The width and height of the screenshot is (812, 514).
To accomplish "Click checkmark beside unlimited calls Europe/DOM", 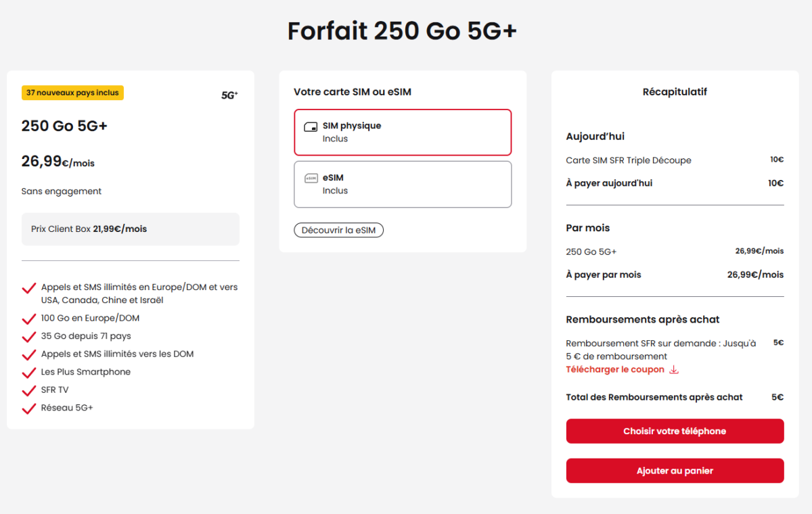I will click(28, 289).
